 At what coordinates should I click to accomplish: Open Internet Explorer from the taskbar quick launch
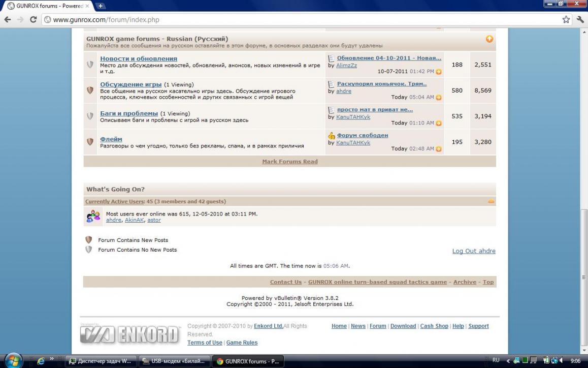tap(41, 361)
